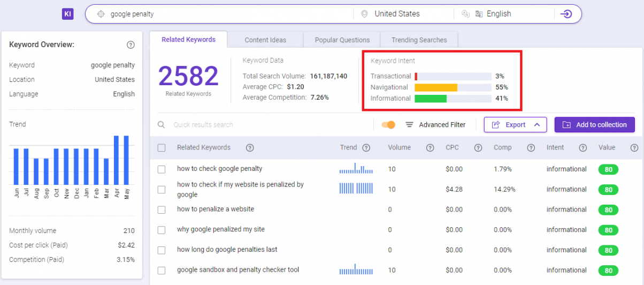The height and width of the screenshot is (285, 644).
Task: Click the Volume column header
Action: point(400,147)
